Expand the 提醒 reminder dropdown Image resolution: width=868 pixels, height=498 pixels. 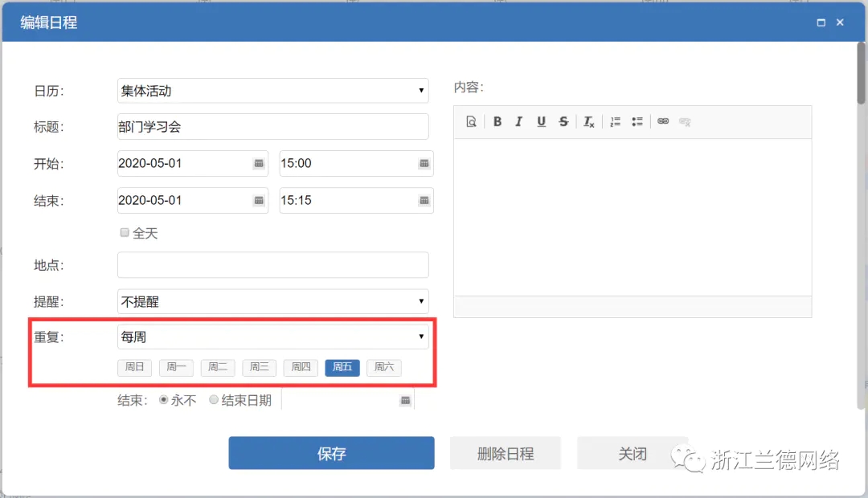point(272,302)
